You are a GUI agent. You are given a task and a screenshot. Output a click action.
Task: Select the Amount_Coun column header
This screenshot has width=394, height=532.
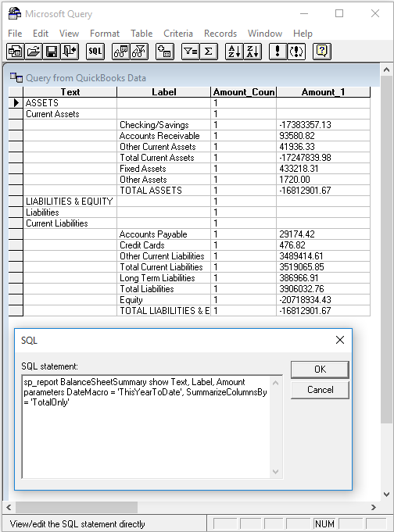coord(244,92)
